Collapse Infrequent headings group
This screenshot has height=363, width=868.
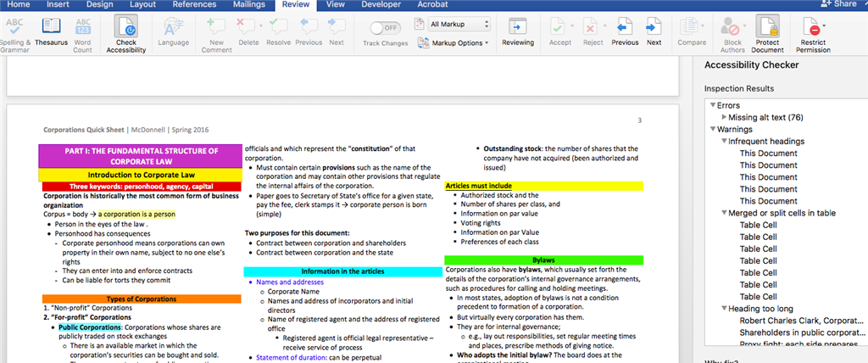tap(724, 142)
